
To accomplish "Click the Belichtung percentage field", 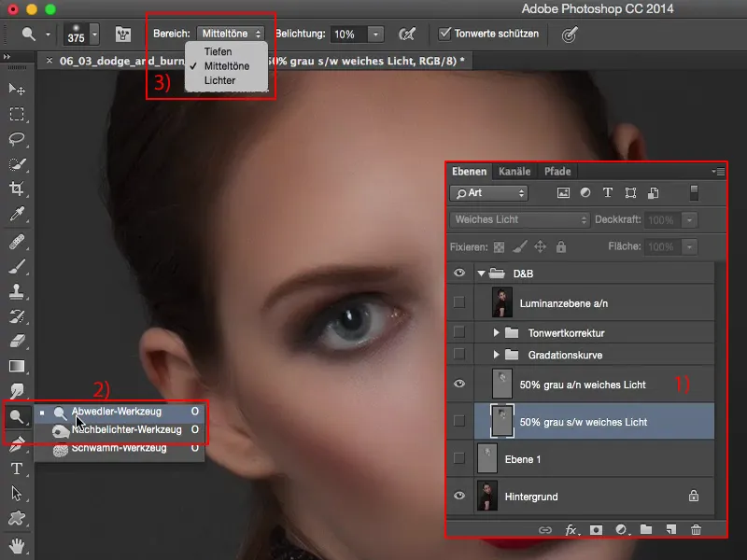I will point(346,35).
